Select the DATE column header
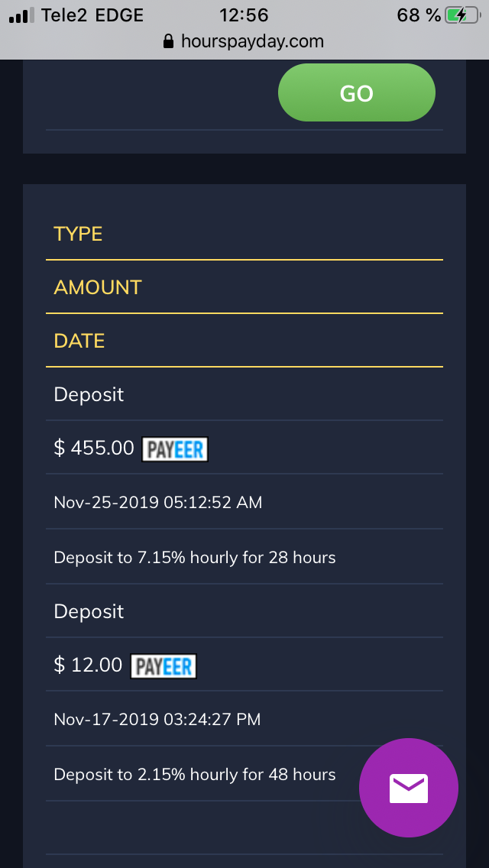The height and width of the screenshot is (868, 489). (79, 341)
